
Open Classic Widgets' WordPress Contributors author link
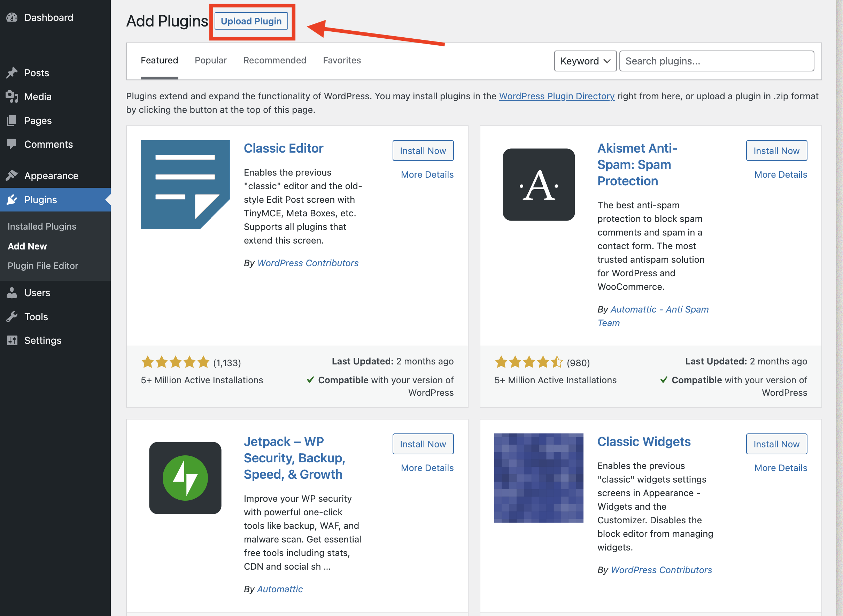click(x=662, y=570)
